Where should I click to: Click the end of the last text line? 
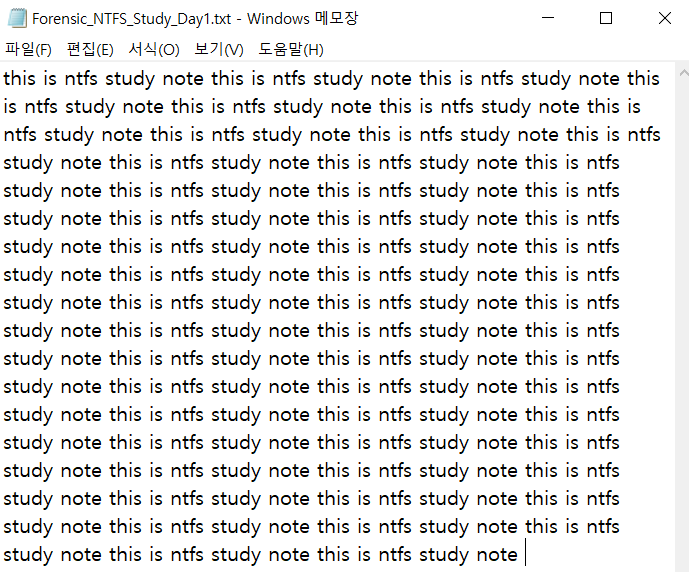click(x=525, y=554)
